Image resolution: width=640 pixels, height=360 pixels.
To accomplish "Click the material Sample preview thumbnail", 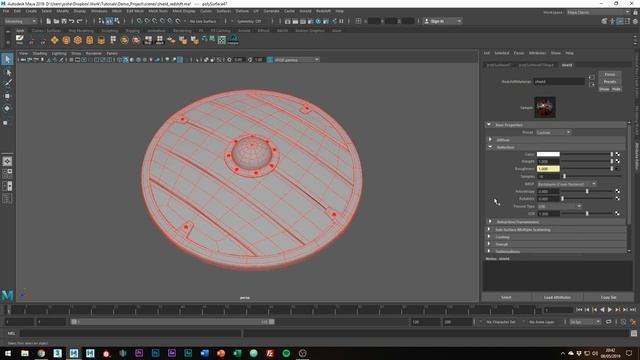I will [x=545, y=107].
